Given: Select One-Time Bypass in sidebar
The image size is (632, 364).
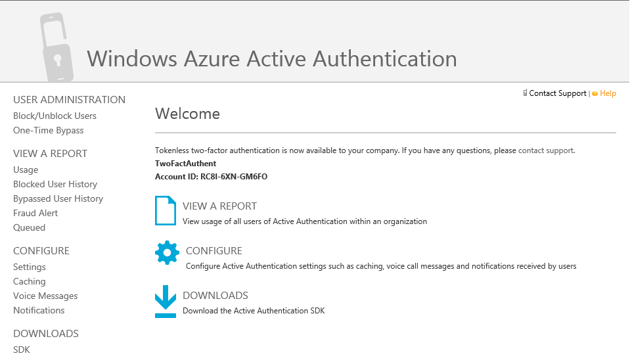Looking at the screenshot, I should click(x=48, y=130).
